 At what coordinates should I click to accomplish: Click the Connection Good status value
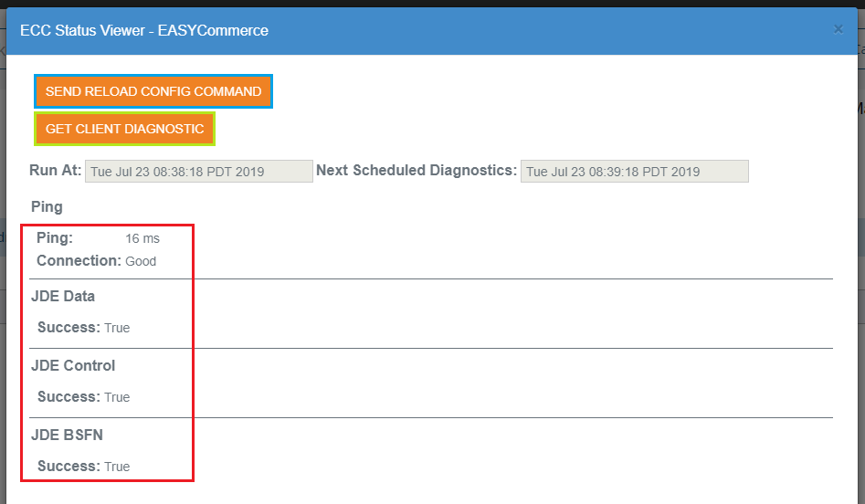pyautogui.click(x=141, y=261)
